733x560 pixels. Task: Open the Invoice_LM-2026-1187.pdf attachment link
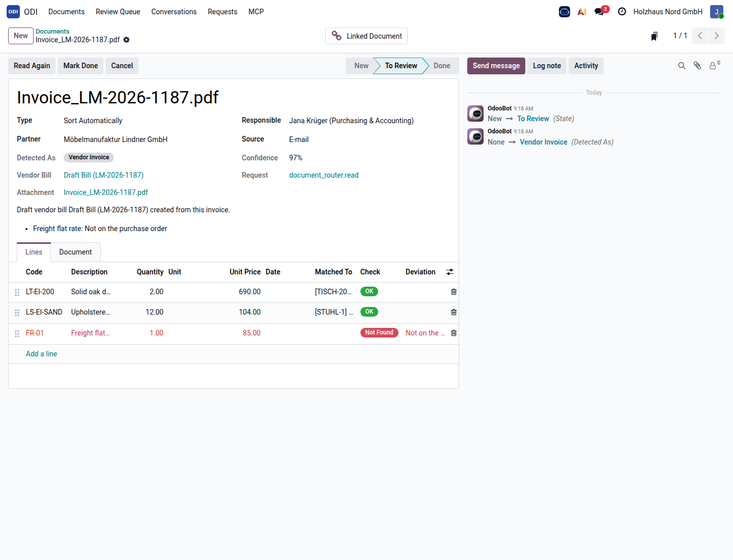106,192
